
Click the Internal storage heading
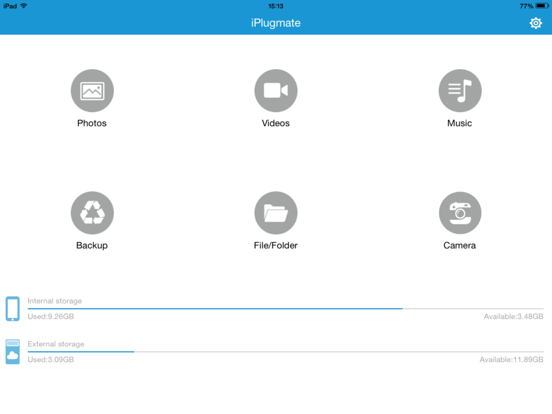coord(55,301)
